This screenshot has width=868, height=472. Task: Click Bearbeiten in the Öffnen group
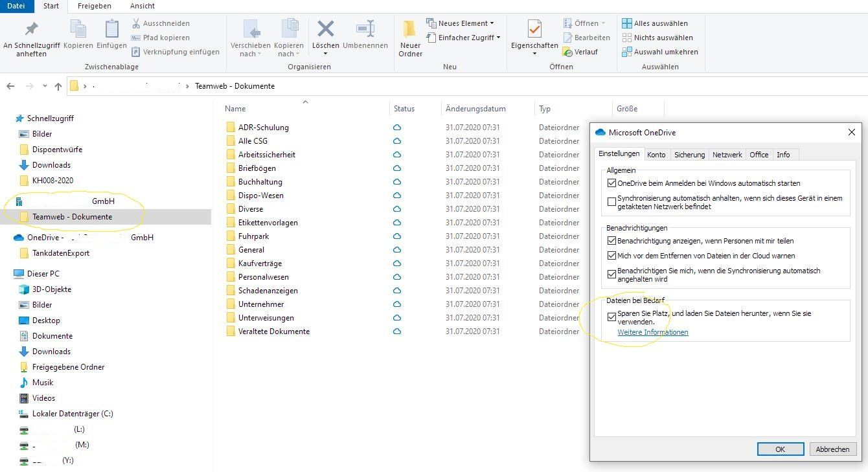[x=586, y=38]
